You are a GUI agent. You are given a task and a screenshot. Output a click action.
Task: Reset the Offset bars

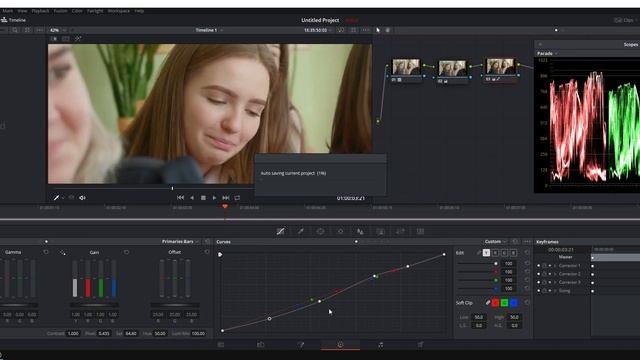(207, 252)
